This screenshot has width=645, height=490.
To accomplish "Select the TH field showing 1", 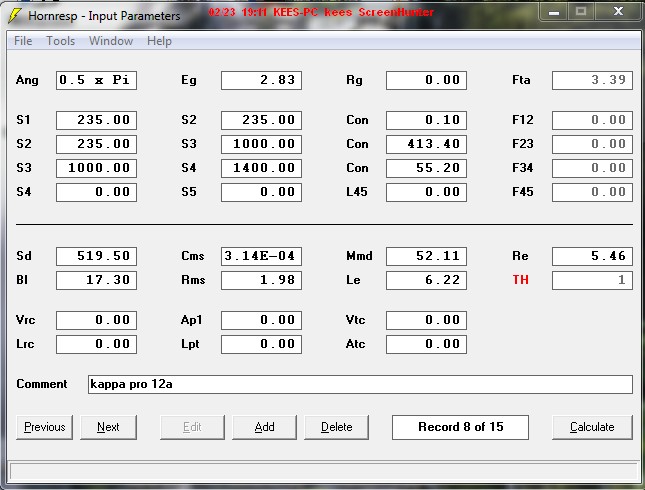I will coord(592,280).
